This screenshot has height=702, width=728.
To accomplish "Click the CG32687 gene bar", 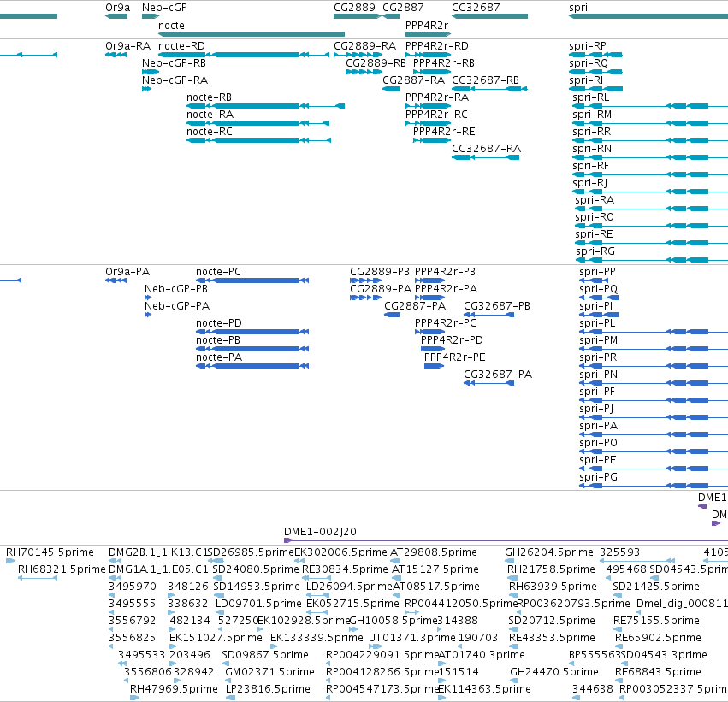I will [489, 16].
